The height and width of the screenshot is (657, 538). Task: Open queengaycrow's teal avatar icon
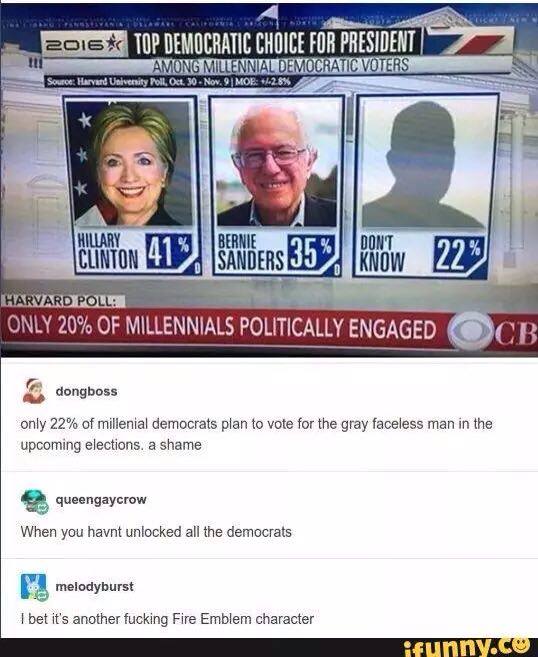click(x=34, y=500)
